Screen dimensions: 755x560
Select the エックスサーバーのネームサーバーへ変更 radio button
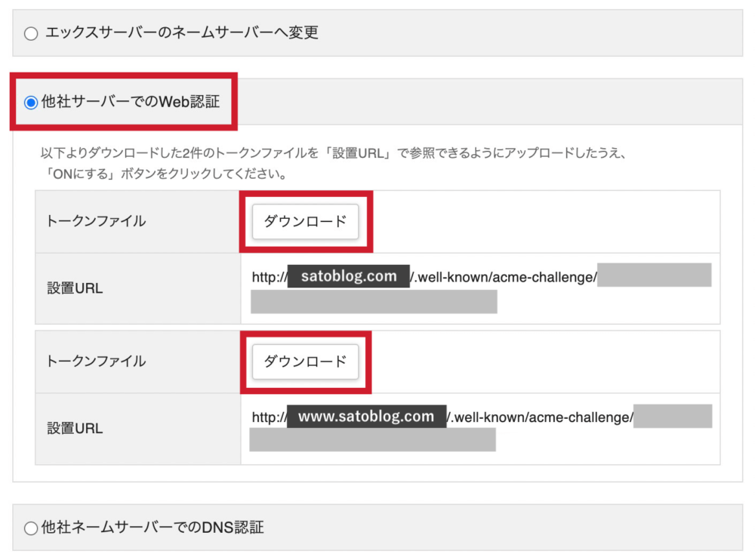pyautogui.click(x=30, y=33)
